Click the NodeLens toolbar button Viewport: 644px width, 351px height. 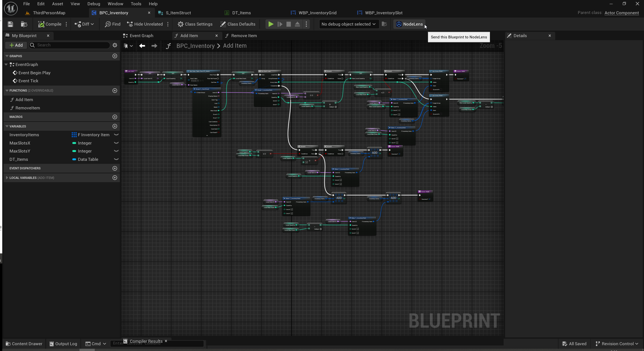click(409, 24)
